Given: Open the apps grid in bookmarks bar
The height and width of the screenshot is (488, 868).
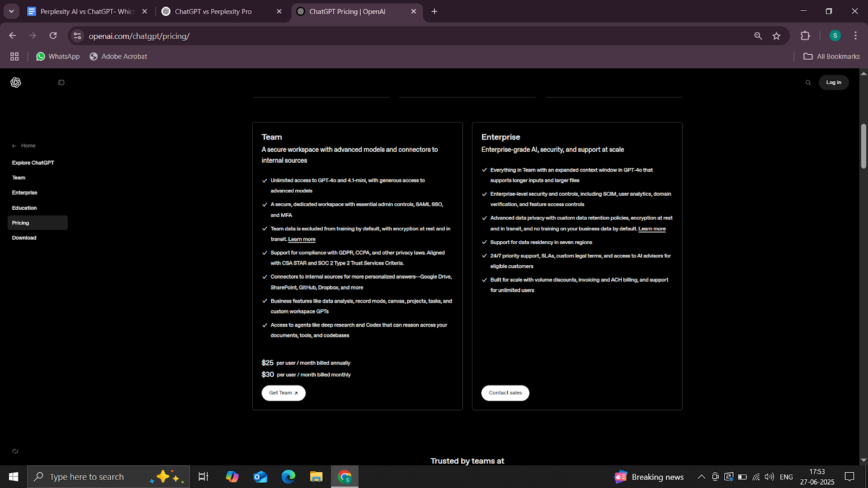Looking at the screenshot, I should pos(15,56).
